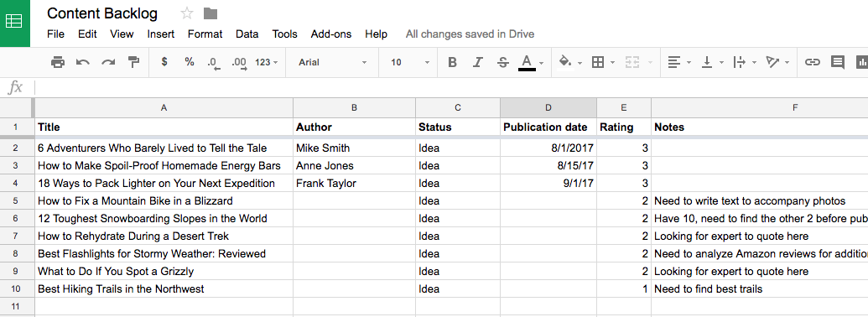Open vertical align options
The image size is (868, 317).
click(x=706, y=63)
